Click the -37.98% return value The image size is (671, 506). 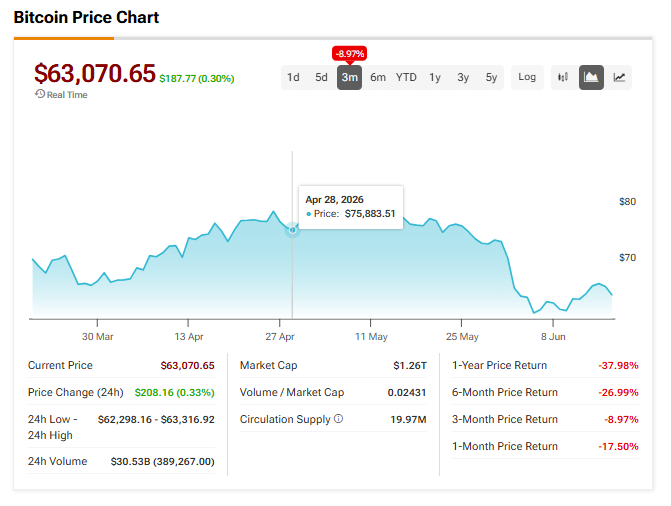click(618, 366)
